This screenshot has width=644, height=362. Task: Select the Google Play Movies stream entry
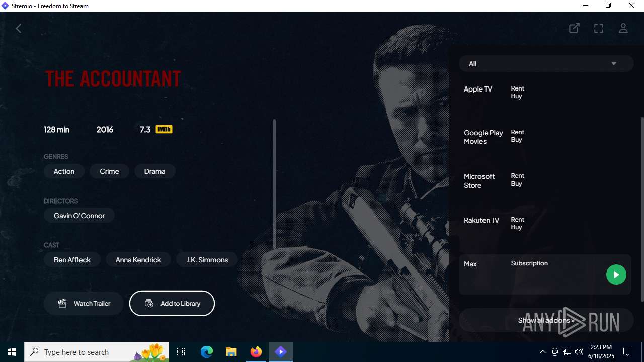click(x=545, y=143)
